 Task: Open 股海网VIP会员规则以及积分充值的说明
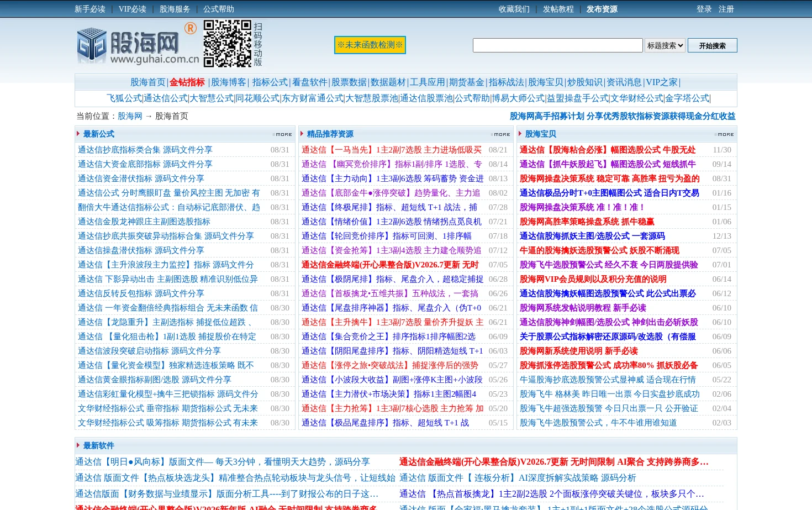593,279
